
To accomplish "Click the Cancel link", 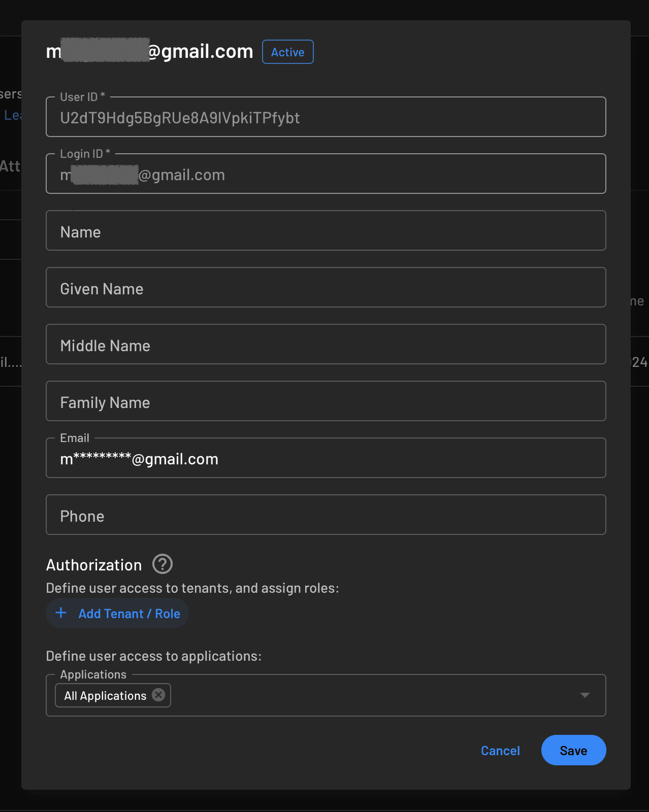I will (500, 750).
